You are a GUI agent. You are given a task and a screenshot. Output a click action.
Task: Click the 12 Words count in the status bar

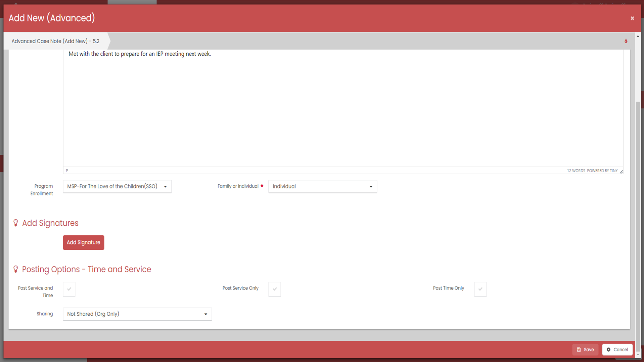click(x=576, y=171)
